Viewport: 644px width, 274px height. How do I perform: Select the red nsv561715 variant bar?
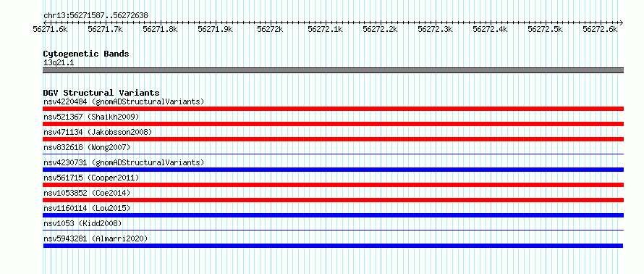click(333, 185)
